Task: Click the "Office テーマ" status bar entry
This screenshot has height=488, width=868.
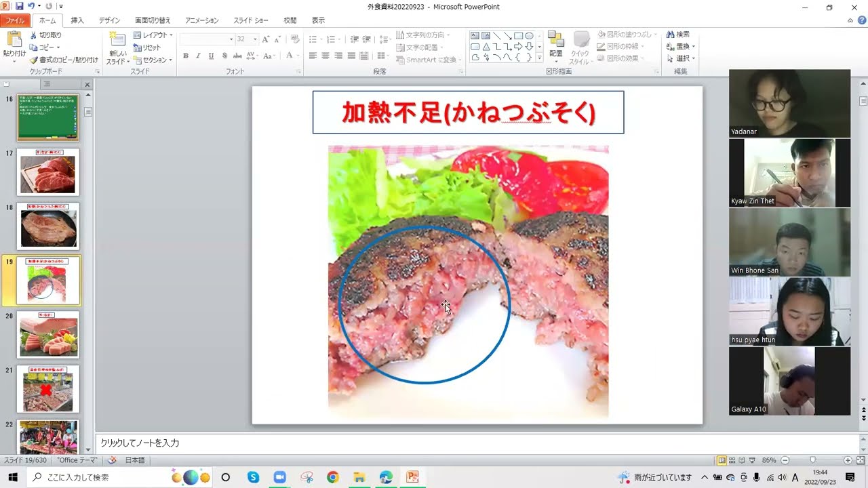Action: click(x=77, y=460)
